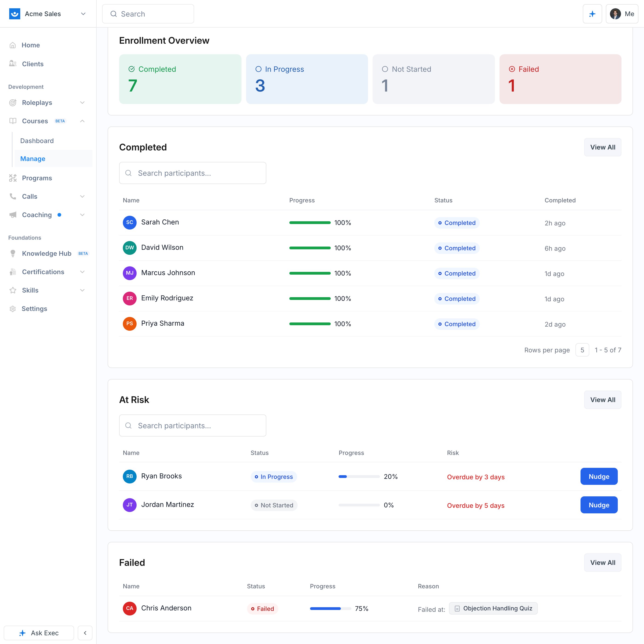
Task: Click Ryan Brooks' 20% progress bar
Action: pyautogui.click(x=359, y=477)
